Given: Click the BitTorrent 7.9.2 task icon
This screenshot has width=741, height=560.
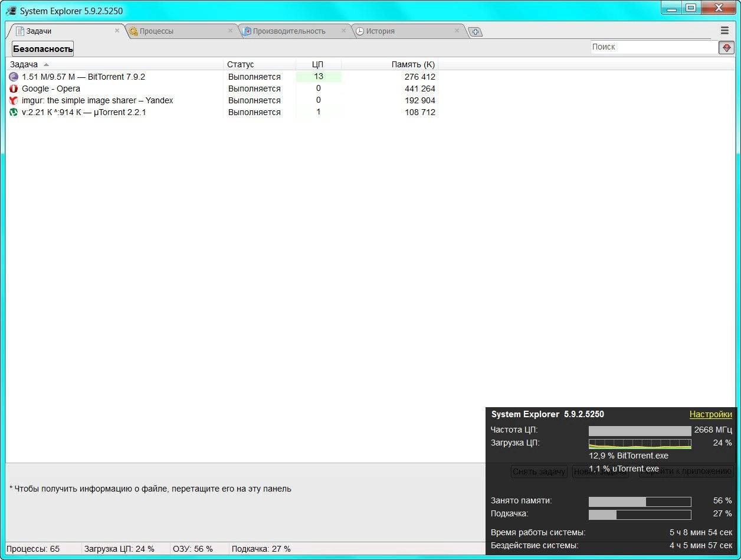Looking at the screenshot, I should [14, 77].
